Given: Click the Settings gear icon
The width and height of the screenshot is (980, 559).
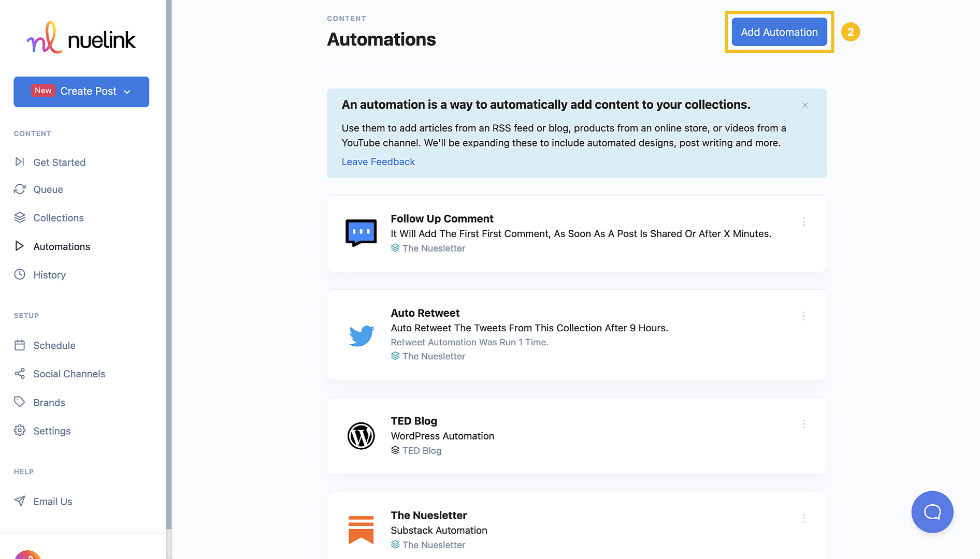Looking at the screenshot, I should tap(20, 430).
